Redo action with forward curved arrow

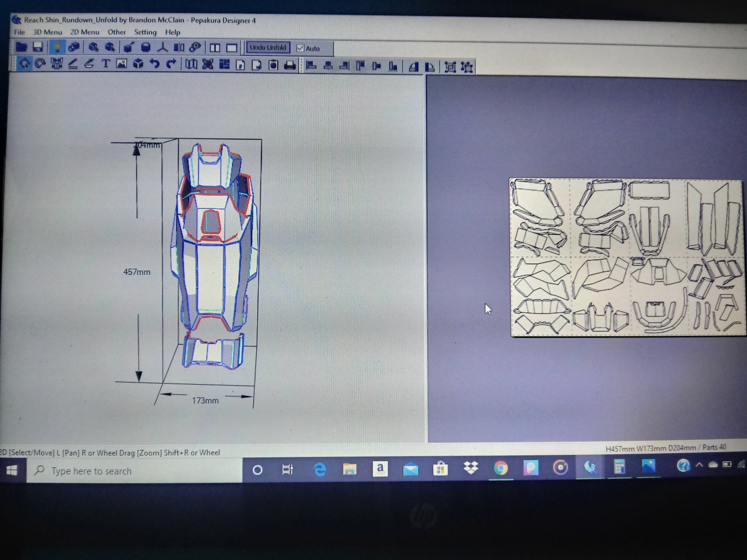click(x=171, y=64)
